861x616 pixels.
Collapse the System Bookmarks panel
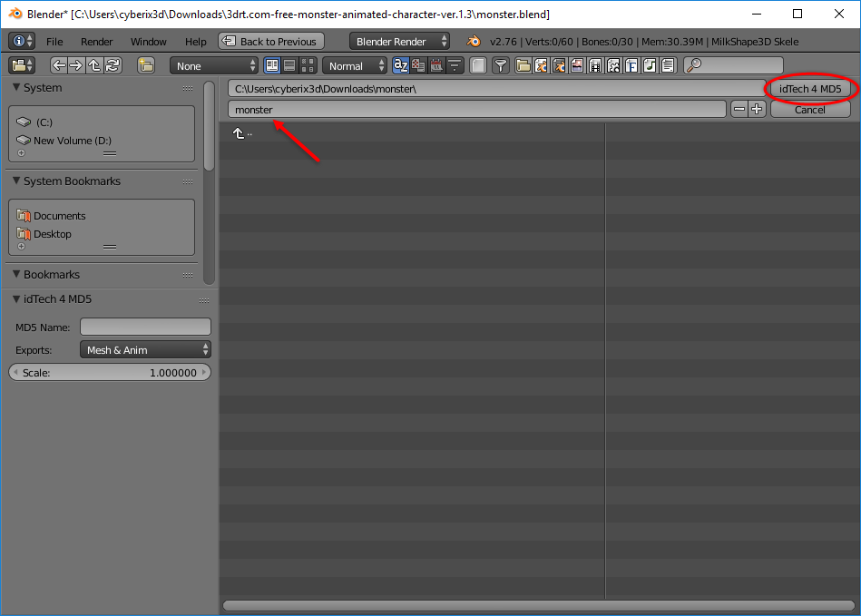pyautogui.click(x=16, y=181)
